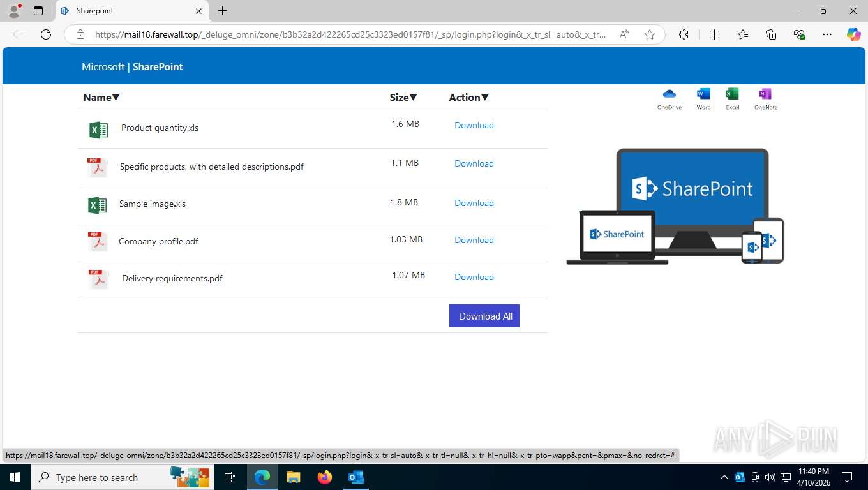Sort by Action column arrow
Viewport: 868px width, 490px height.
[x=485, y=98]
